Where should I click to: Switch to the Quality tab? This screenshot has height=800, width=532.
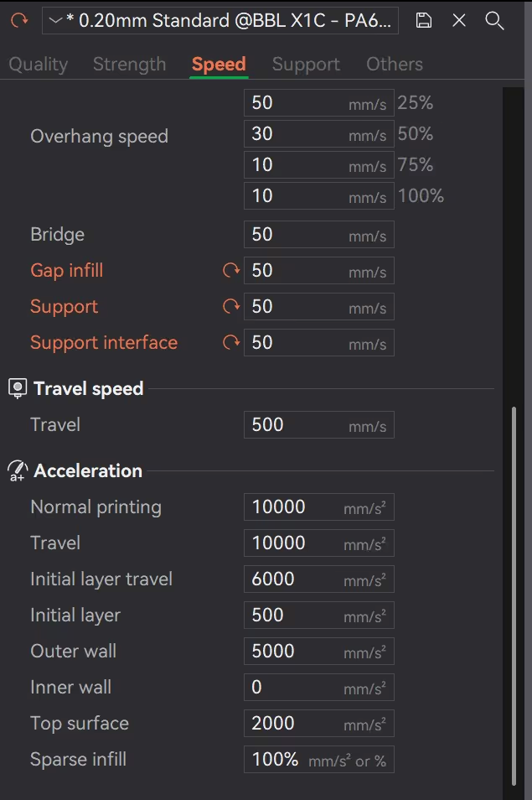38,65
